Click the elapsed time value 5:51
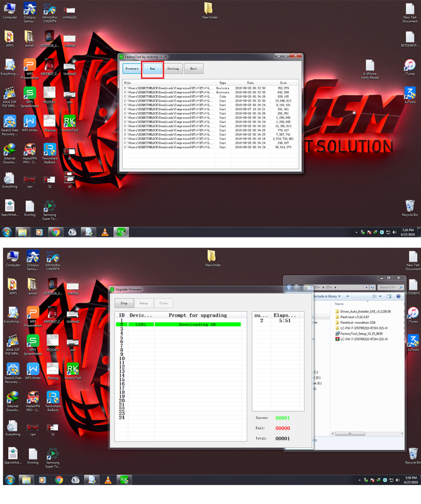421x504 pixels. click(284, 321)
